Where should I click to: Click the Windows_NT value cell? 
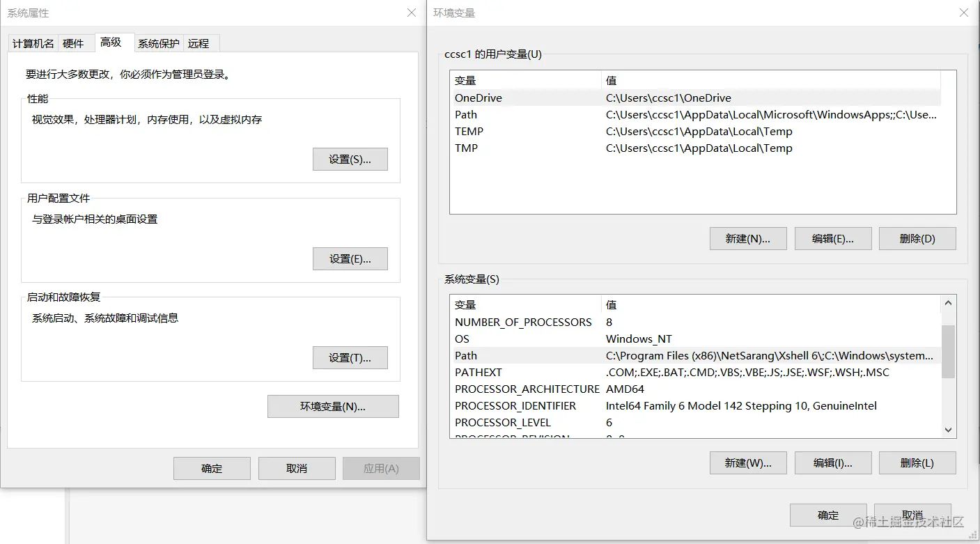point(639,339)
